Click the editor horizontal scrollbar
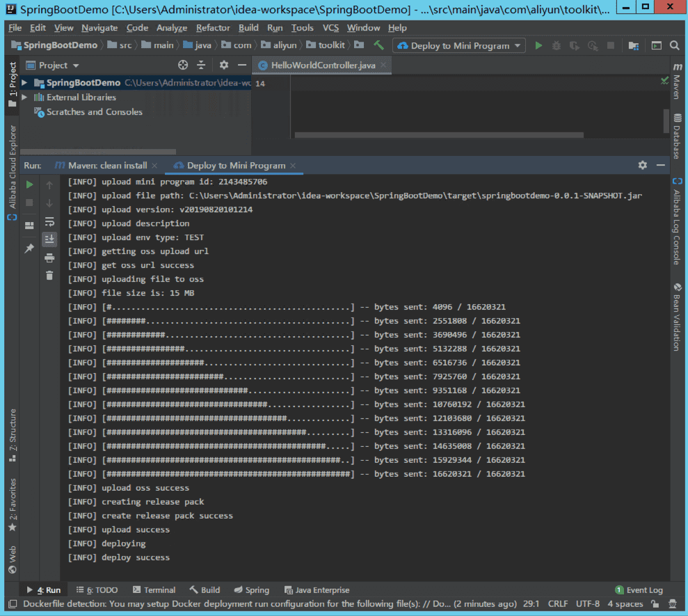Viewport: 688px width, 616px height. 439,135
